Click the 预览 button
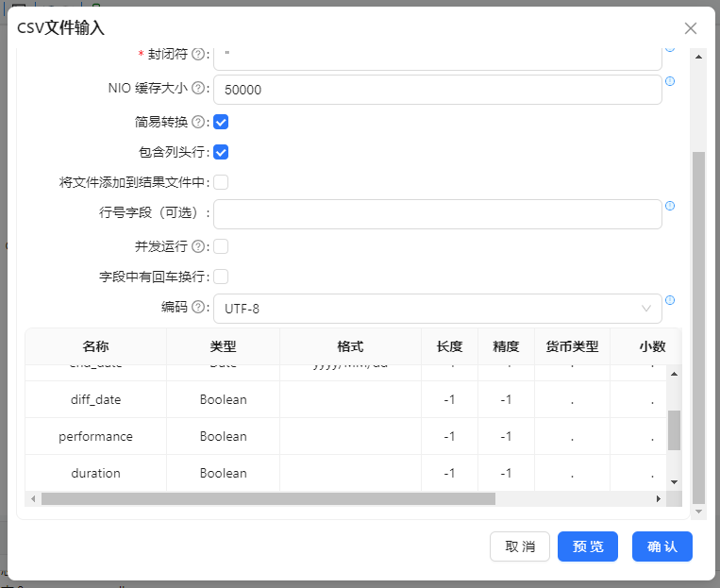720x588 pixels. 587,546
